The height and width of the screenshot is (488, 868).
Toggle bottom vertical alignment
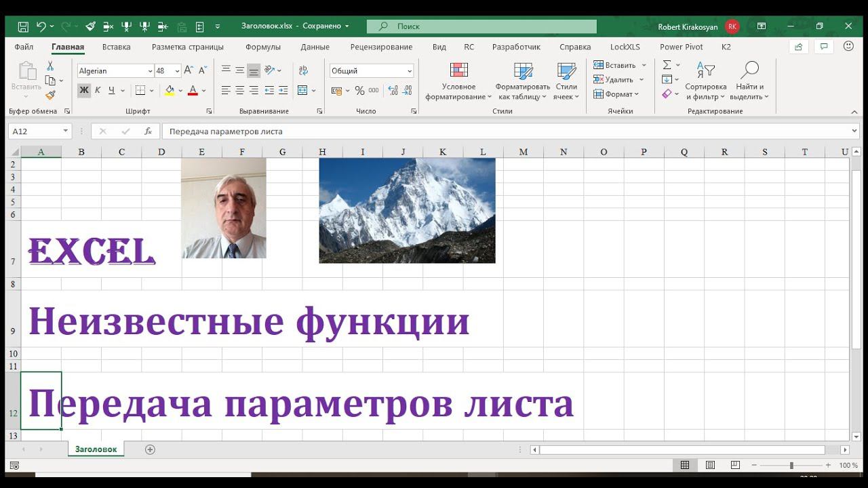(x=254, y=70)
